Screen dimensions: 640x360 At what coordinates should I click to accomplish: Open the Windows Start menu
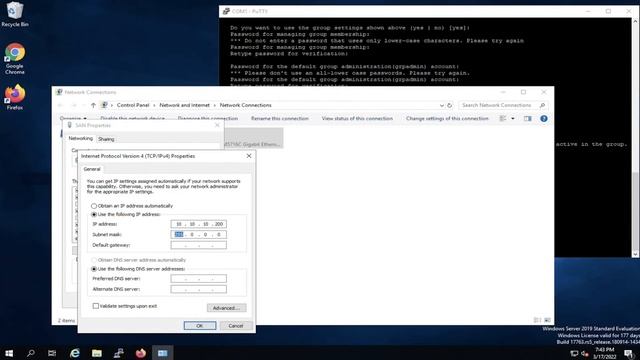9,353
